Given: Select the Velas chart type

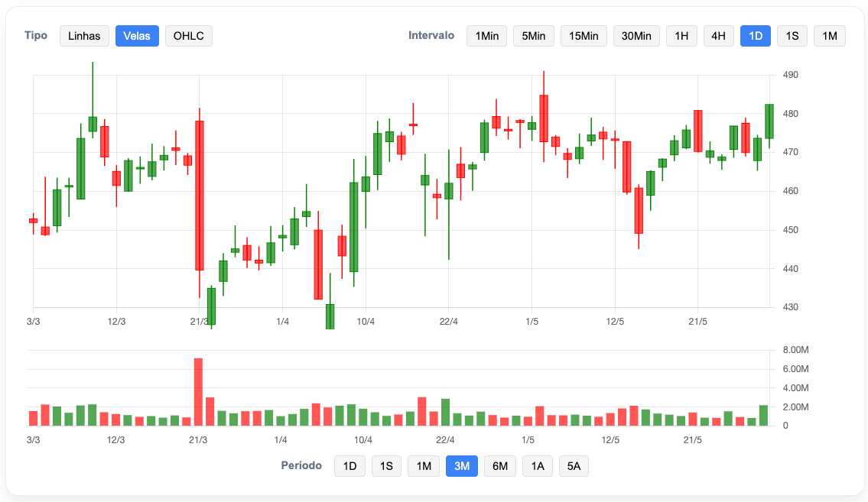Looking at the screenshot, I should tap(137, 36).
